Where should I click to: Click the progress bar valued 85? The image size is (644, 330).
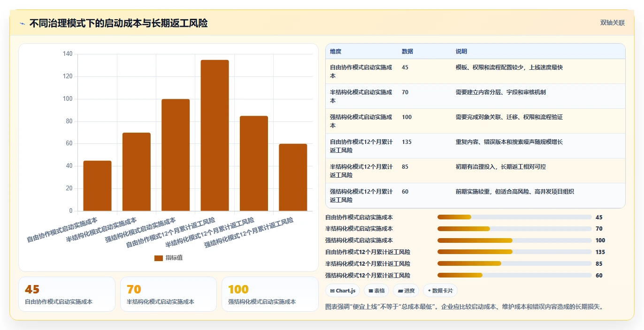click(x=514, y=263)
